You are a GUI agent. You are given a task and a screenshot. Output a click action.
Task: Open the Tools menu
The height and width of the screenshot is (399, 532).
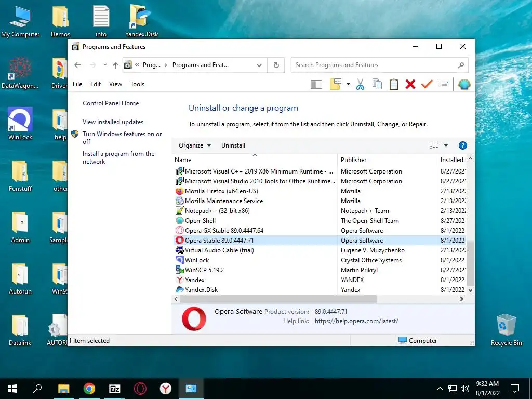[x=137, y=84]
